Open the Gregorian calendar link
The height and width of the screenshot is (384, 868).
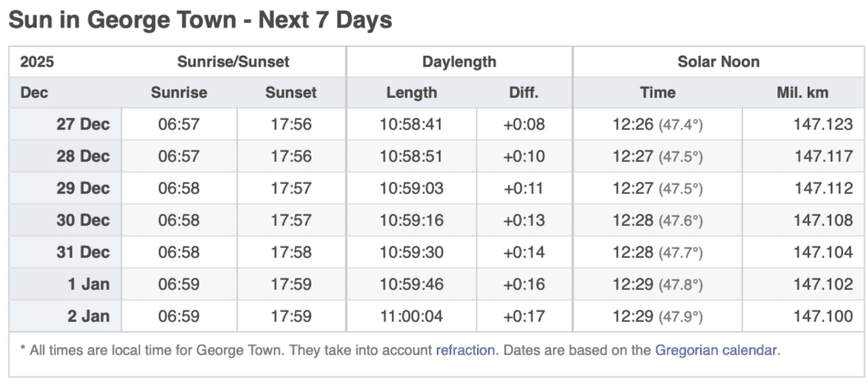click(717, 349)
